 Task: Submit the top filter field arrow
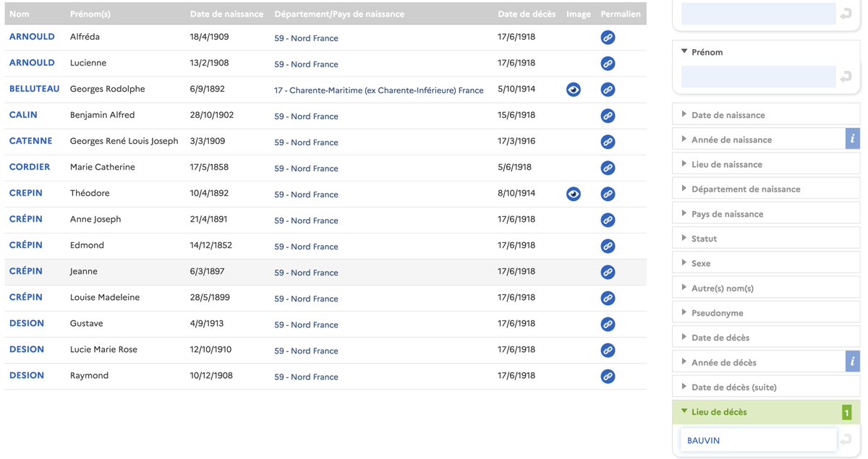point(846,14)
